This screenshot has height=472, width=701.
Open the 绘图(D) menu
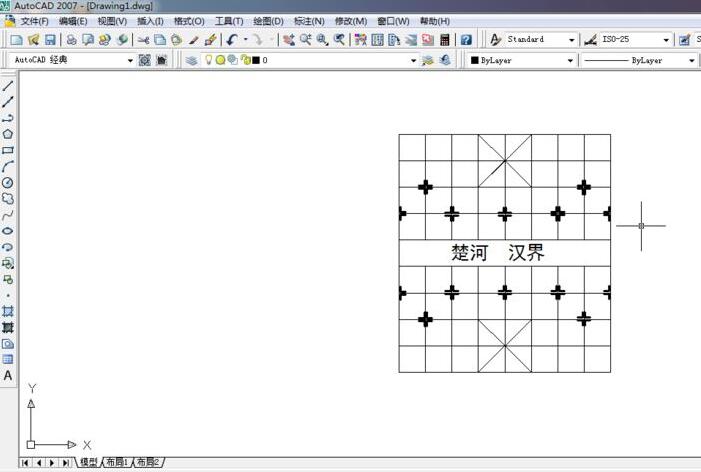[268, 21]
